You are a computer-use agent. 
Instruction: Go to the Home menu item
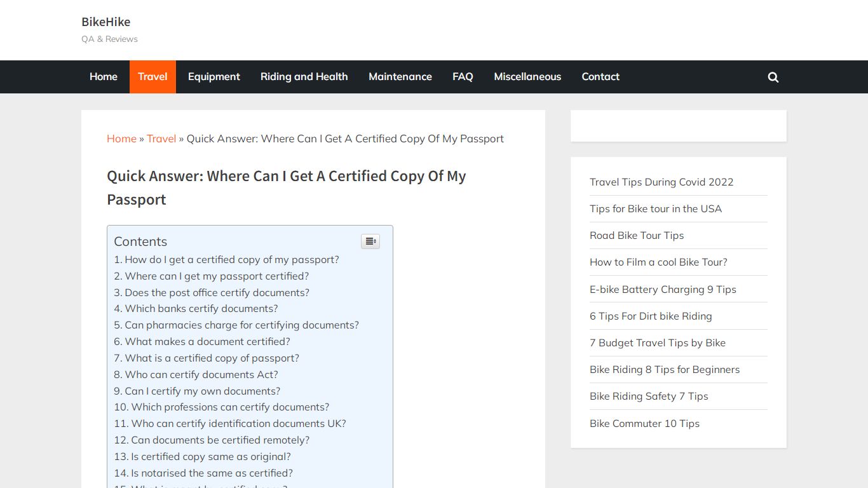click(104, 77)
